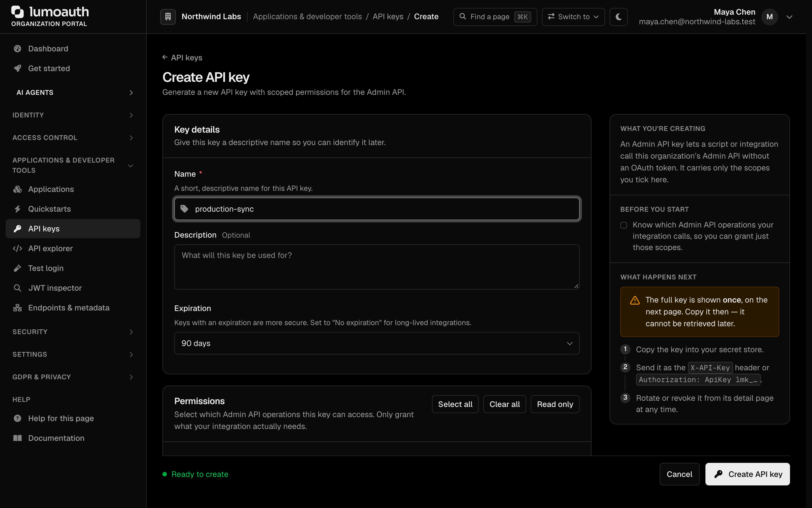Expand the Settings sidebar section
Screen dimensions: 812x508
point(73,354)
